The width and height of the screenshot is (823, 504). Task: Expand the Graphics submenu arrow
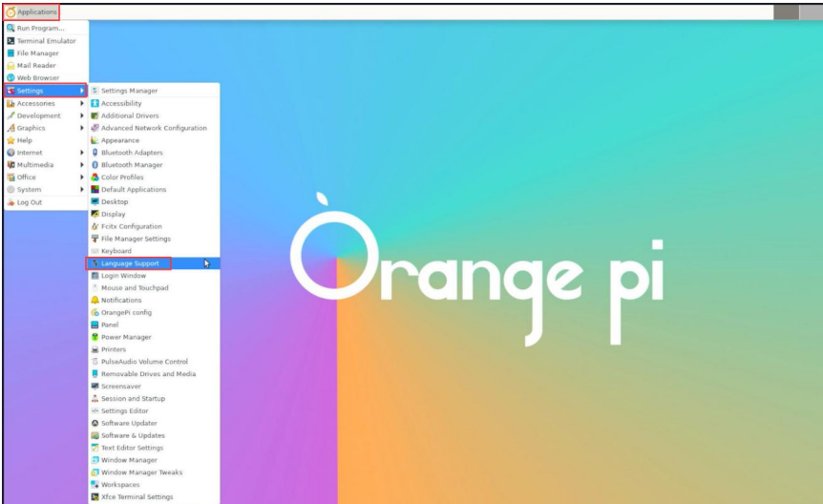[x=82, y=128]
